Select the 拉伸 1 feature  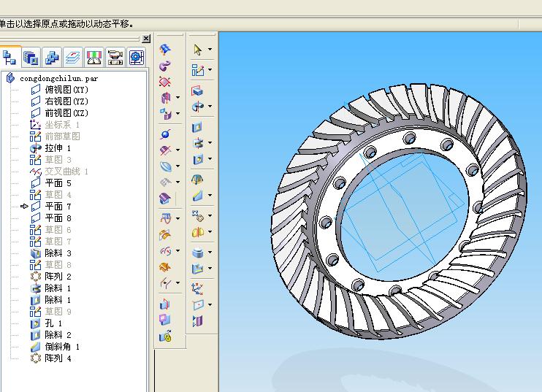click(58, 148)
